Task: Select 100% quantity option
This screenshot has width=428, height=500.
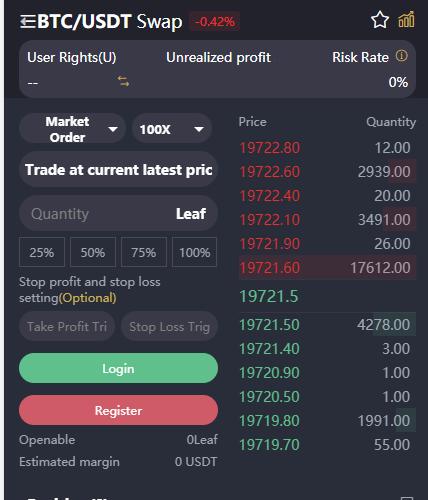Action: [195, 252]
